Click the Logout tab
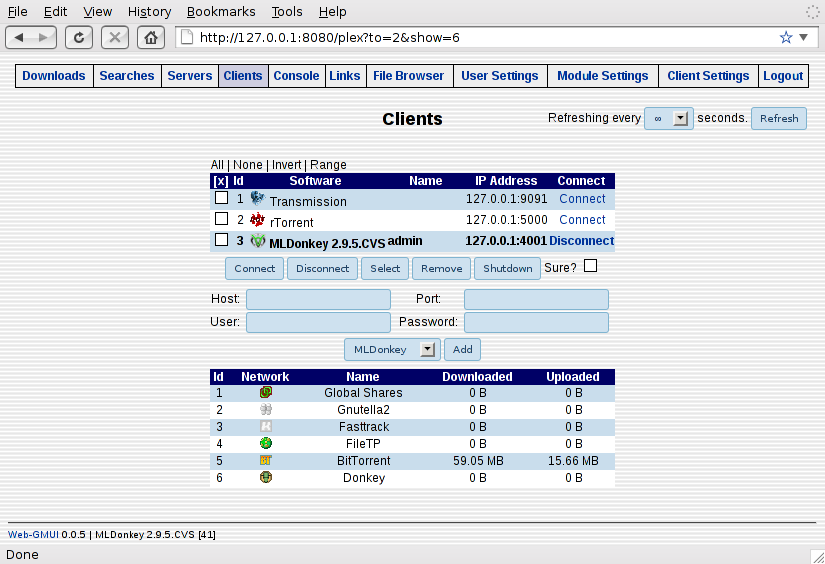 (x=783, y=76)
